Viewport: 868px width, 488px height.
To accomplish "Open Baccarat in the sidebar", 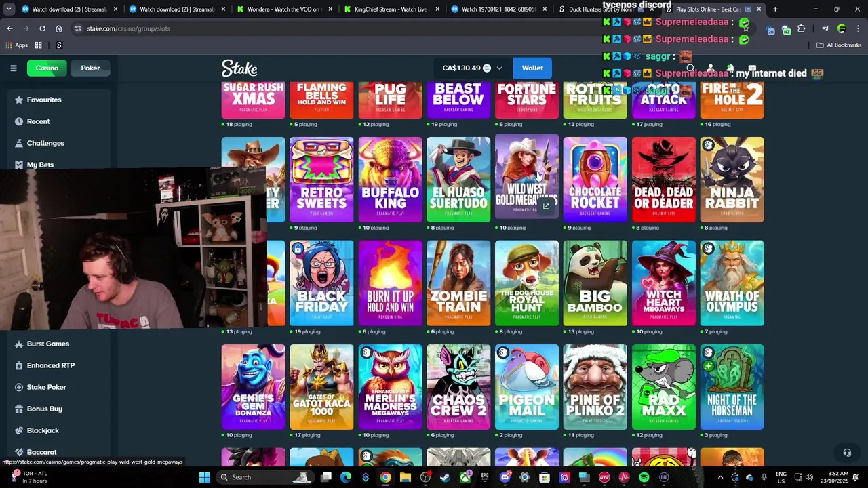I will 41,452.
